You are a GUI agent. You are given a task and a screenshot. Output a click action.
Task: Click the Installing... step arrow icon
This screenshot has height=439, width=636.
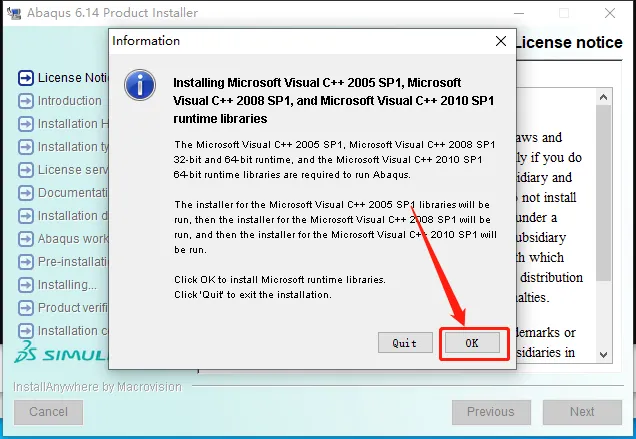[x=26, y=285]
